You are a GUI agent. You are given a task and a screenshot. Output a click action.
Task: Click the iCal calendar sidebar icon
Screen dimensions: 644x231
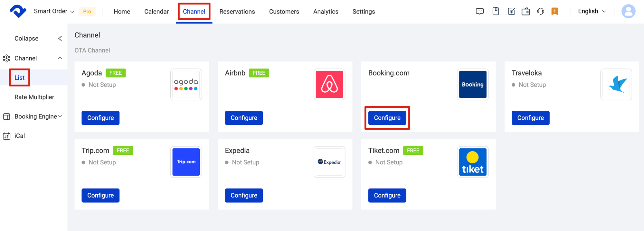7,136
